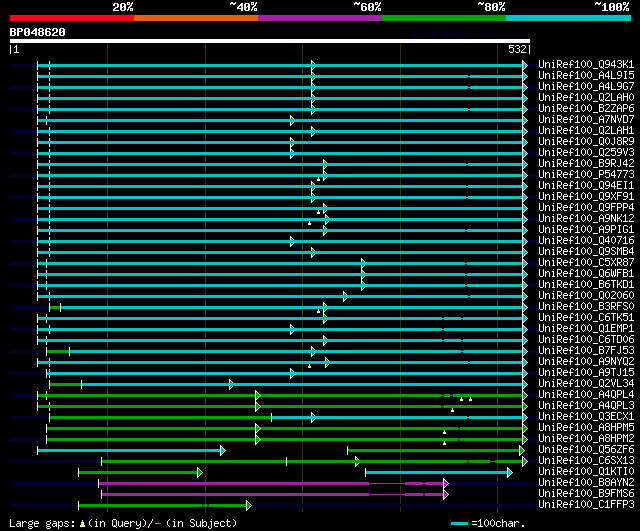Click the green end arrowhead of the A8HPM5 row
The height and width of the screenshot is (531, 640).
[524, 427]
